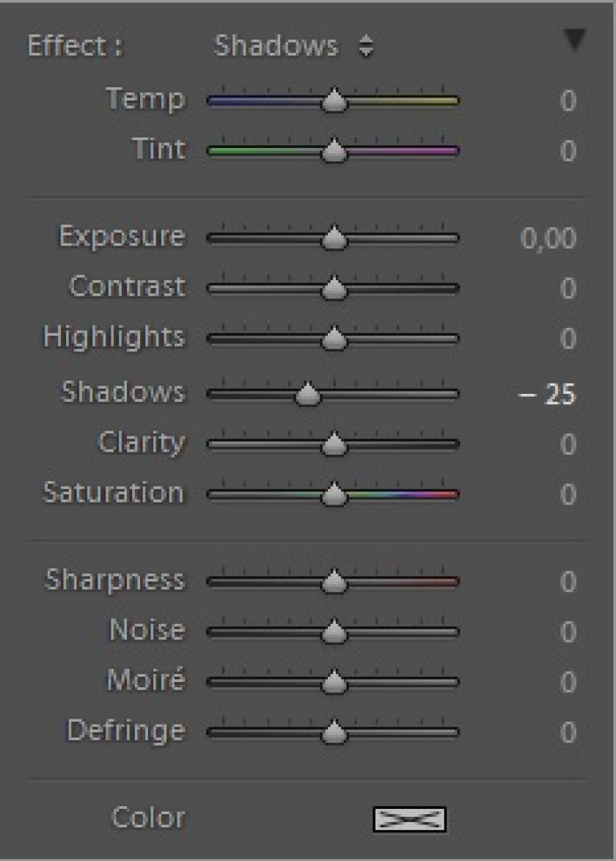
Task: Click the Sharpness slider handle
Action: [x=334, y=582]
